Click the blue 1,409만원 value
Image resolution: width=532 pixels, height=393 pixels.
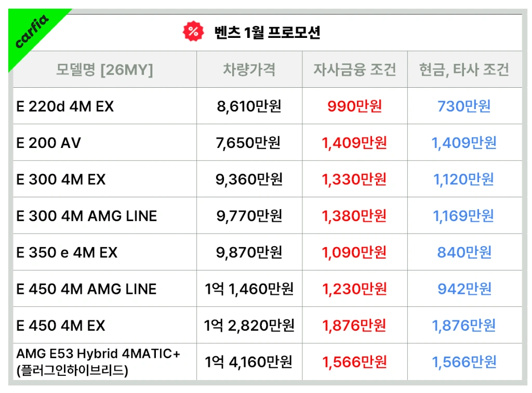click(x=464, y=143)
